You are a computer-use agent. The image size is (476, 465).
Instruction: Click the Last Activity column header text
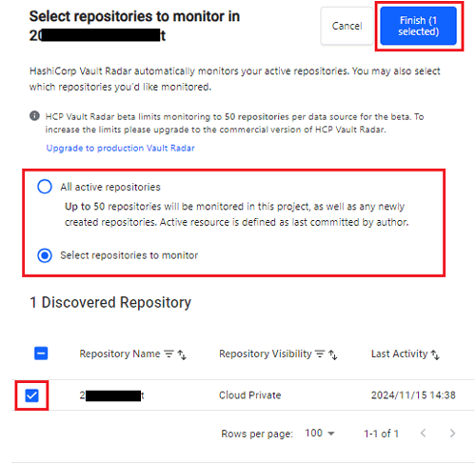coord(400,354)
